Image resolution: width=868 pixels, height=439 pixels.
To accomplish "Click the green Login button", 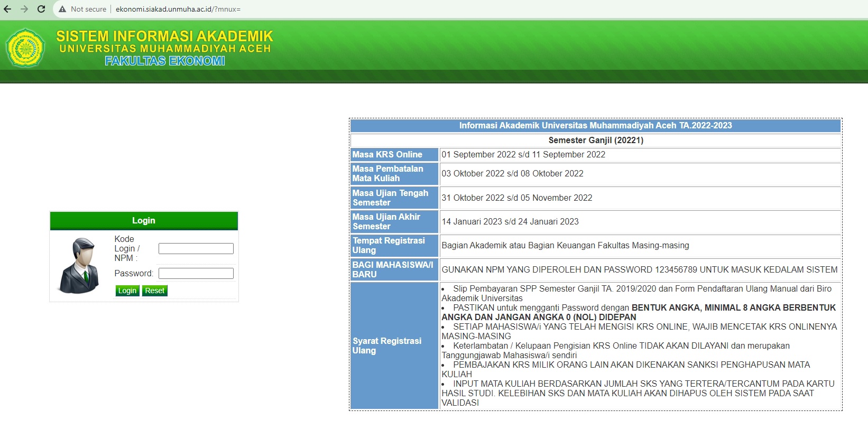I will click(127, 291).
